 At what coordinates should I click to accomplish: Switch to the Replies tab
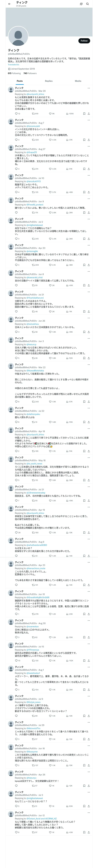49,81
